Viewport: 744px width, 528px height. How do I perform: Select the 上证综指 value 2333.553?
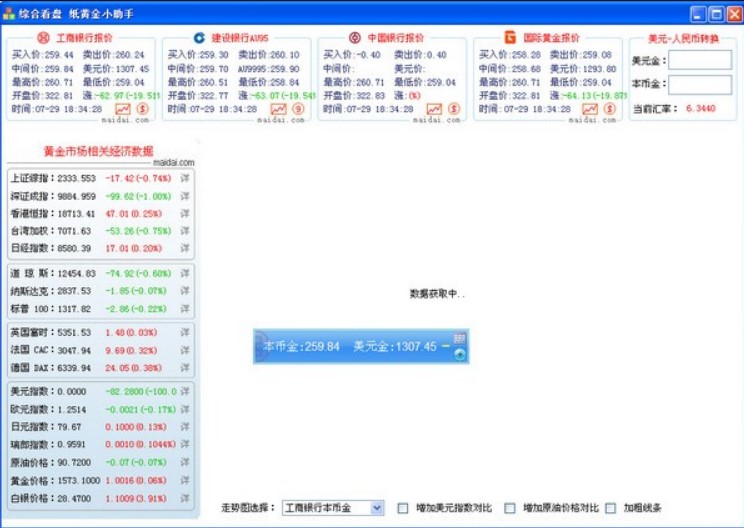click(x=76, y=178)
